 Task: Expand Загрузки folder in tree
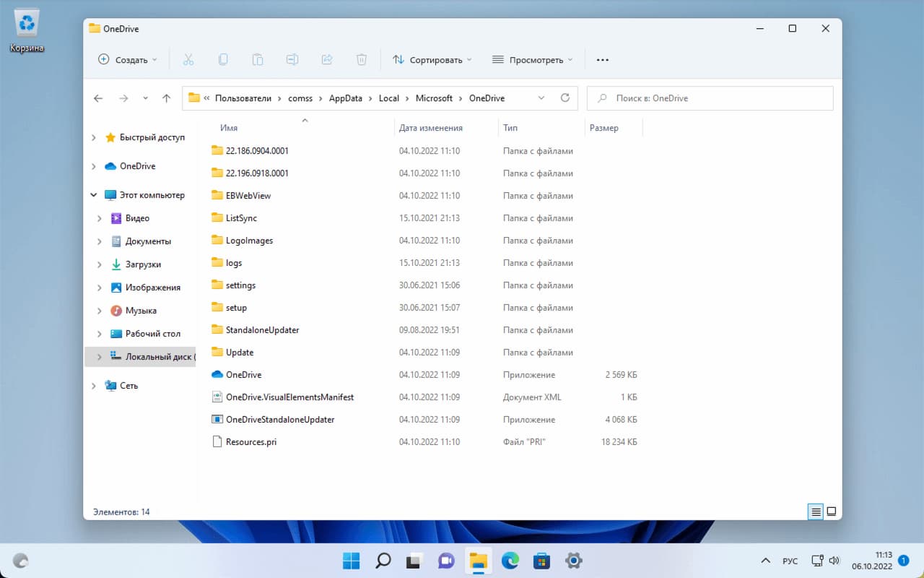100,264
